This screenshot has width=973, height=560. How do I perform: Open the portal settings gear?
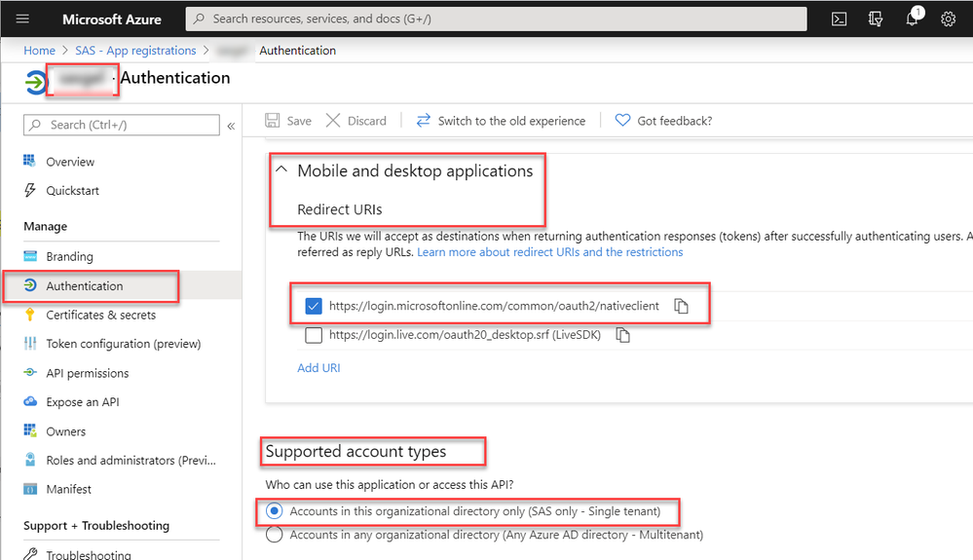pos(949,19)
